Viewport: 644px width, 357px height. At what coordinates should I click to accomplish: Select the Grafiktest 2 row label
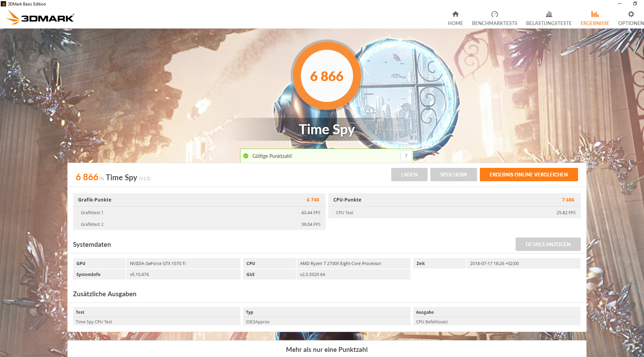click(x=92, y=224)
